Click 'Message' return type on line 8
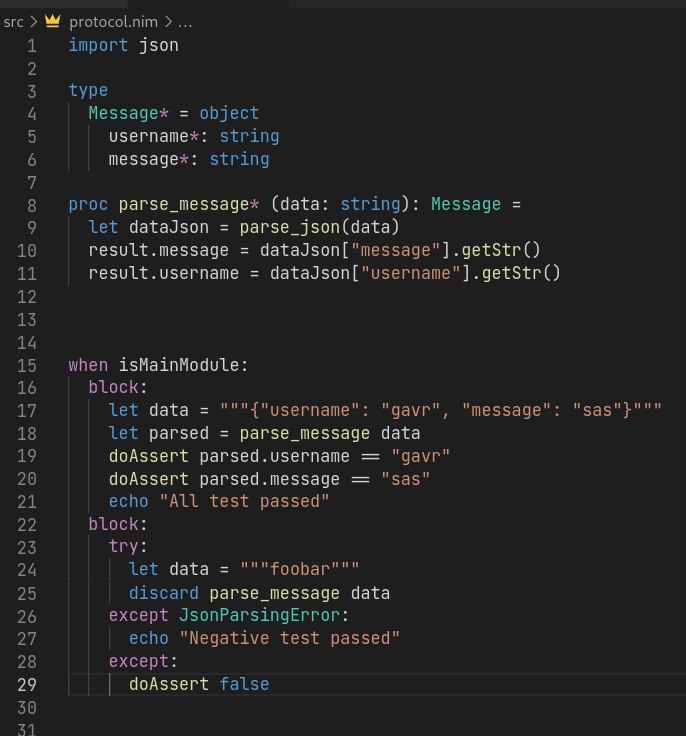The image size is (686, 736). (466, 205)
